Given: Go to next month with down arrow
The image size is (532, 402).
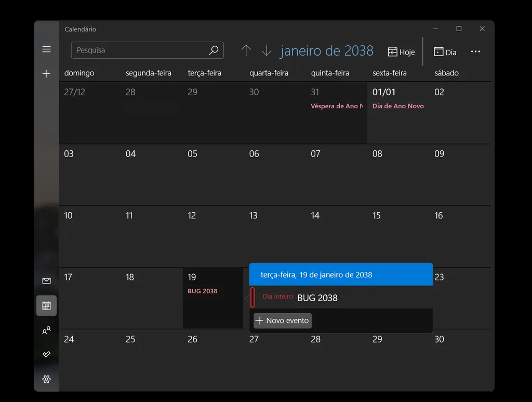Looking at the screenshot, I should pyautogui.click(x=267, y=50).
